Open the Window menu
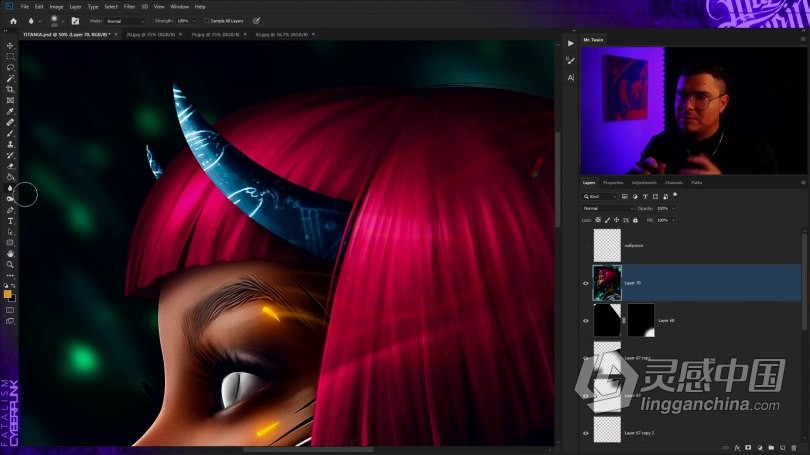Screen dimensions: 810x455 pyautogui.click(x=179, y=7)
